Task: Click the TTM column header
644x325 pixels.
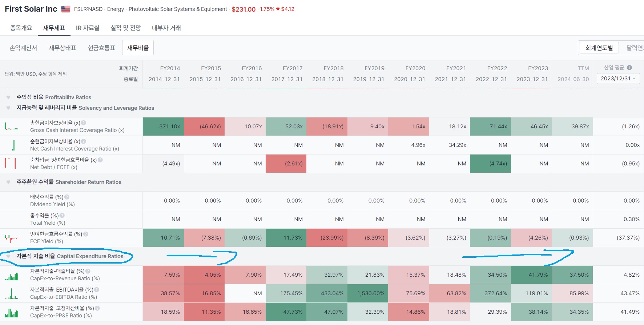Action: point(583,68)
